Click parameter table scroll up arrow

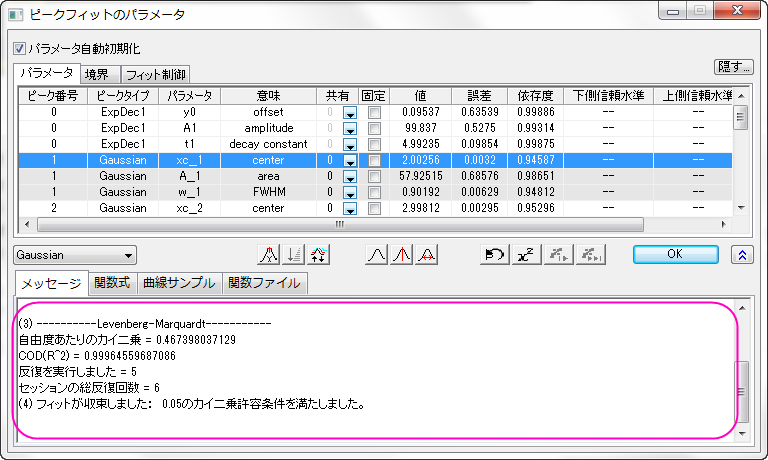point(741,96)
